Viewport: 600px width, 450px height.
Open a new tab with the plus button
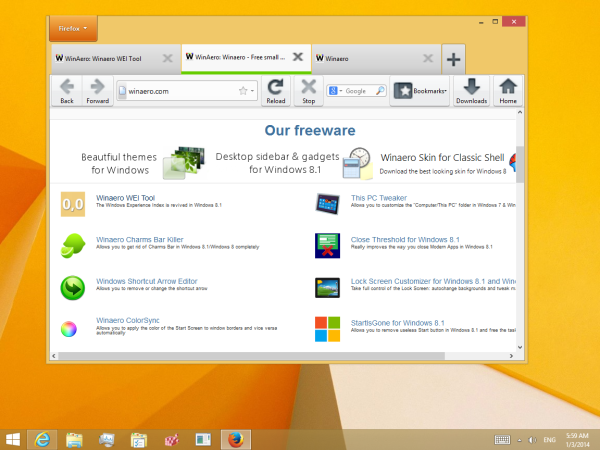click(x=453, y=59)
